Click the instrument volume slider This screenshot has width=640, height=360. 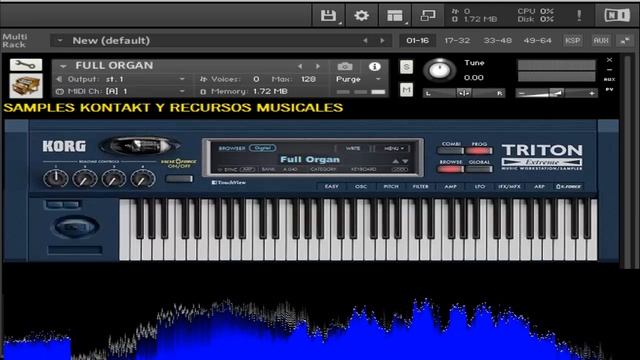tap(556, 93)
